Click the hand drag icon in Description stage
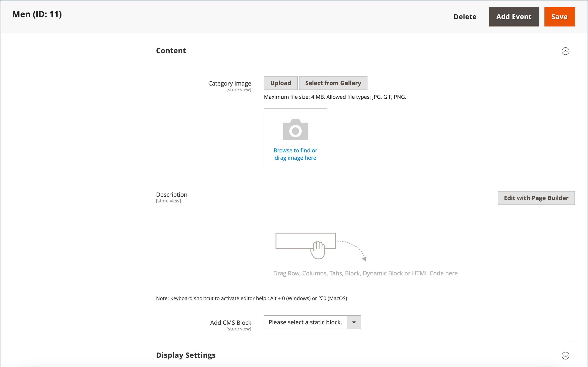 [318, 250]
